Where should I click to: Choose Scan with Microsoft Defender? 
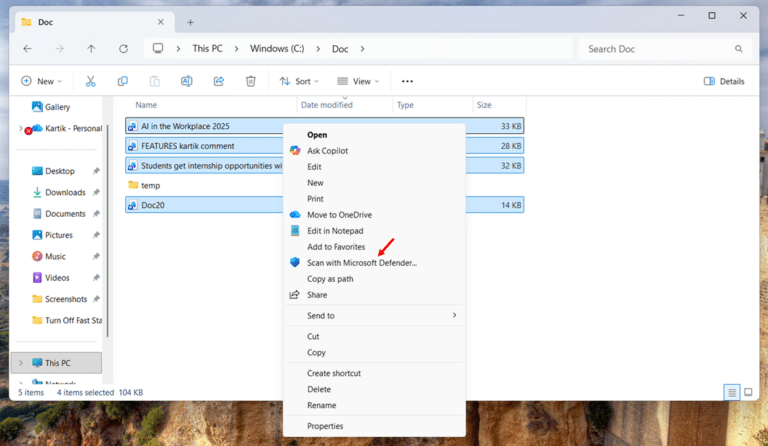(x=361, y=263)
